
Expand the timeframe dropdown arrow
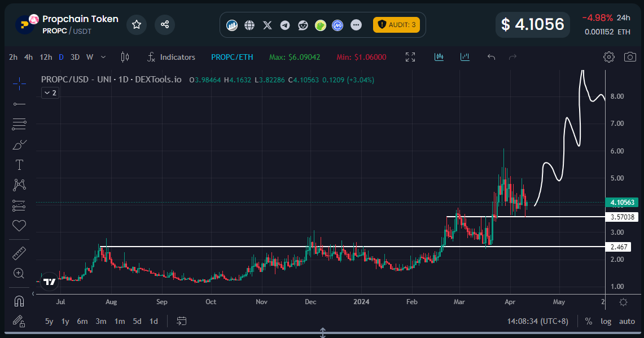click(103, 57)
